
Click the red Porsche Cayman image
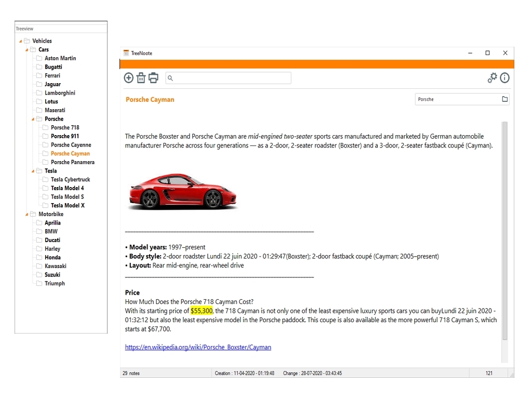tap(182, 191)
